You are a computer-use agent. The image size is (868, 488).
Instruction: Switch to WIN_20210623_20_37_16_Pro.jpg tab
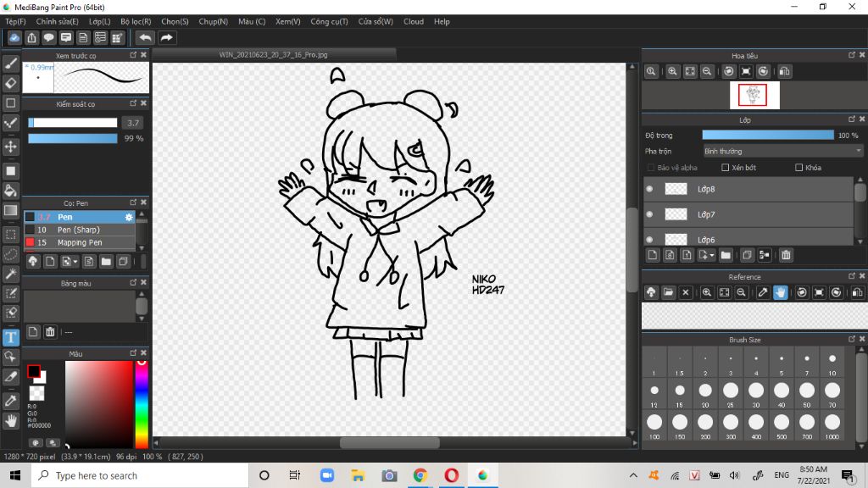point(274,55)
